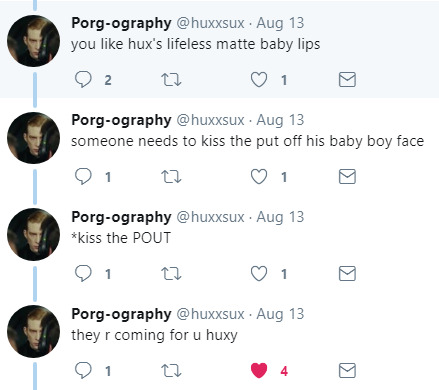Message the '*kiss the POUT' tweet
The image size is (439, 390).
[x=347, y=274]
